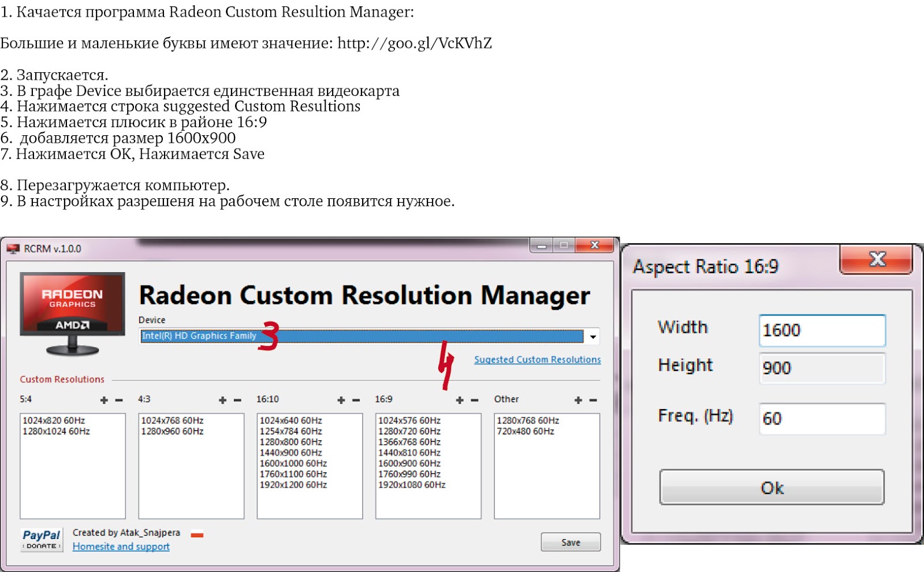Select 1600x900 60Hz entry
The width and height of the screenshot is (924, 572).
click(409, 463)
